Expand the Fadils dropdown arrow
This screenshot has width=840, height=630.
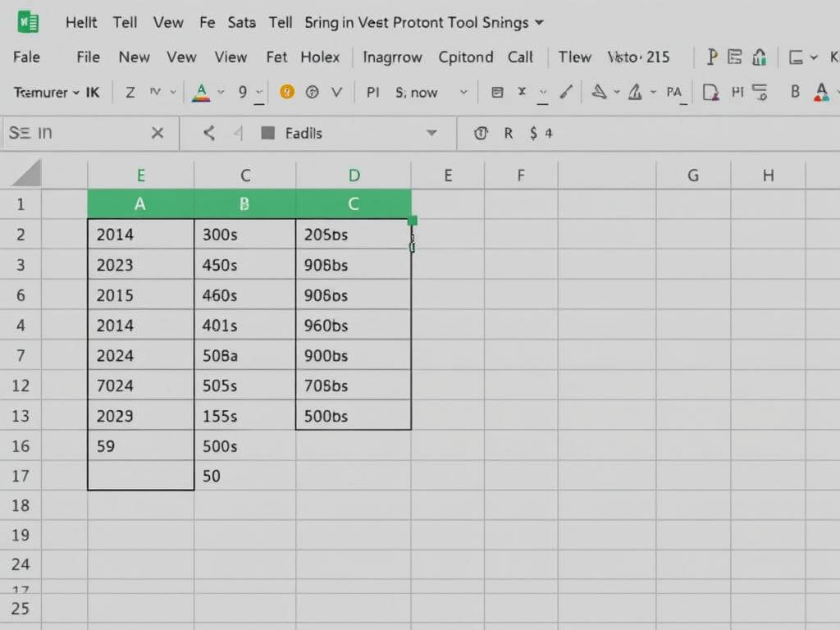coord(431,133)
